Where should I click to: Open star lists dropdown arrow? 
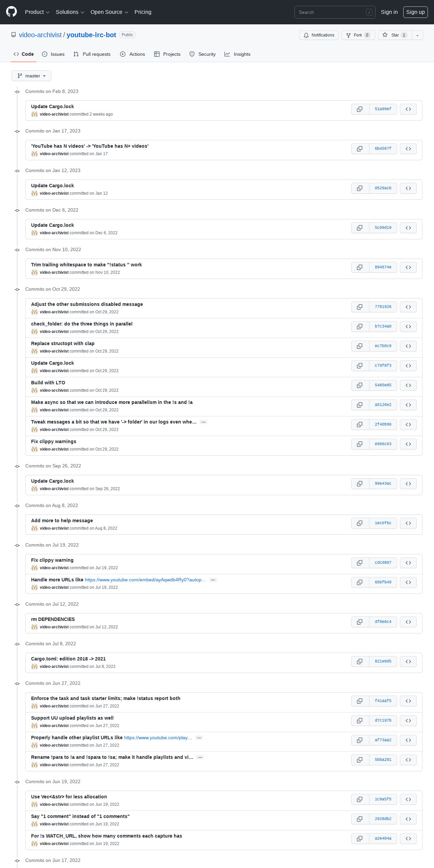tap(417, 35)
